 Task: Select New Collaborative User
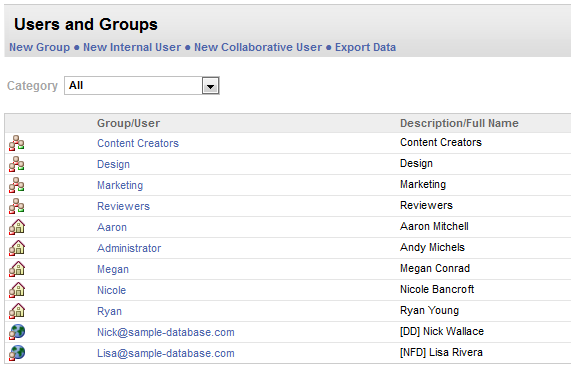[258, 47]
